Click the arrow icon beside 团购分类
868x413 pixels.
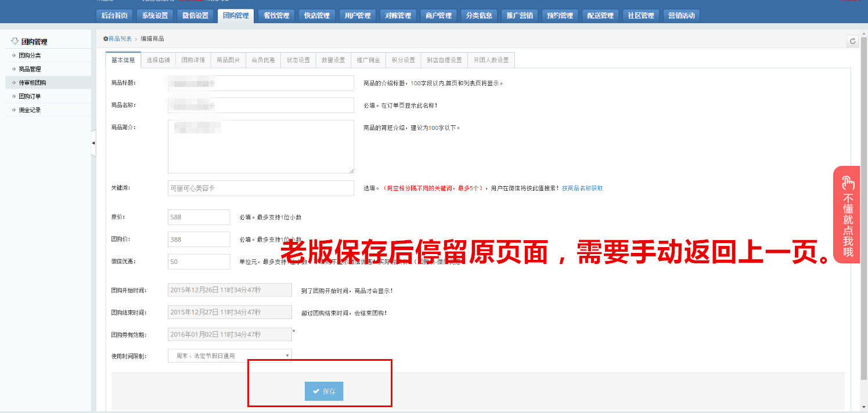14,56
